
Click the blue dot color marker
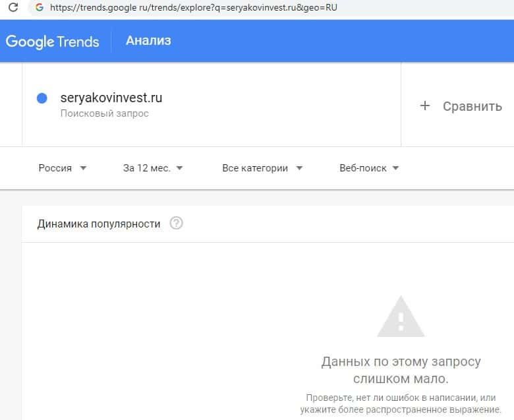click(42, 98)
